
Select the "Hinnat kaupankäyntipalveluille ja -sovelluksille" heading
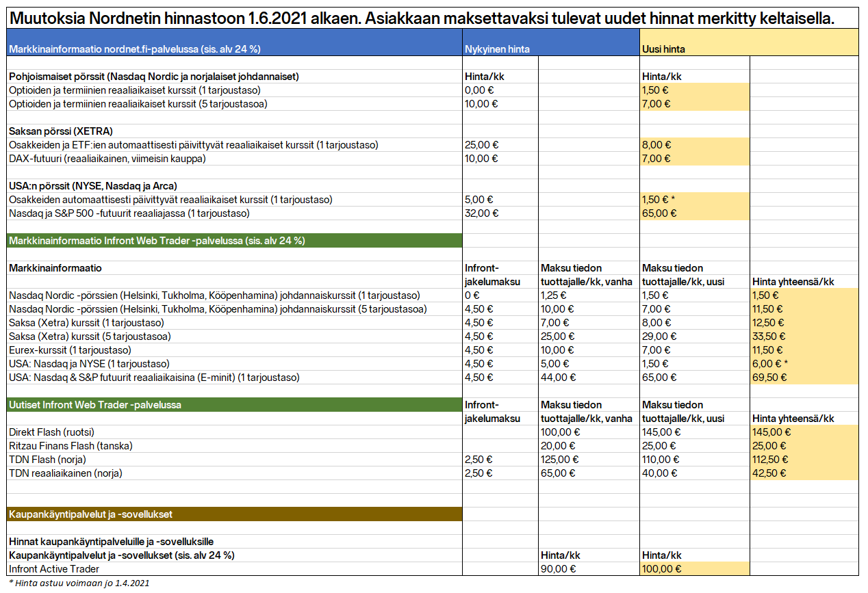[x=112, y=542]
